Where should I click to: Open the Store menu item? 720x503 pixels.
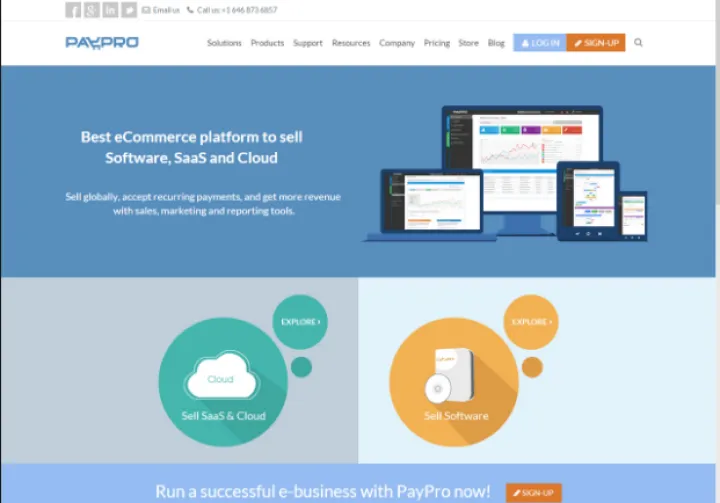(x=468, y=43)
